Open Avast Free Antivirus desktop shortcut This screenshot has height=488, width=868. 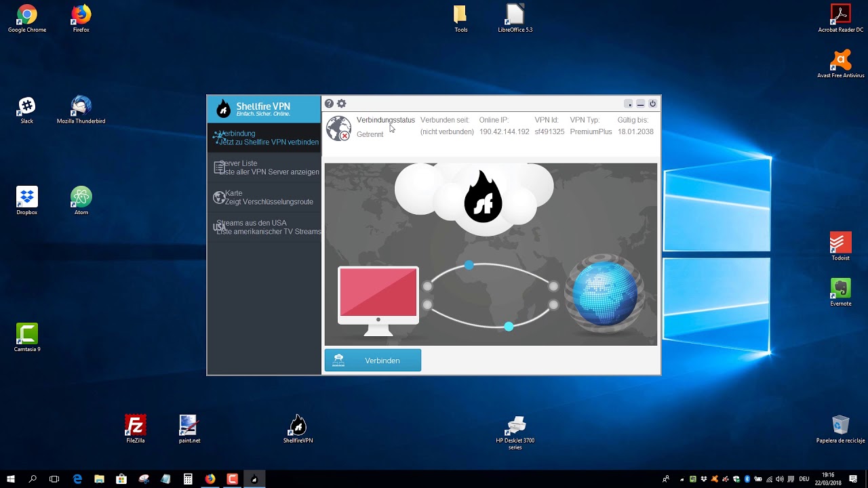tap(841, 64)
